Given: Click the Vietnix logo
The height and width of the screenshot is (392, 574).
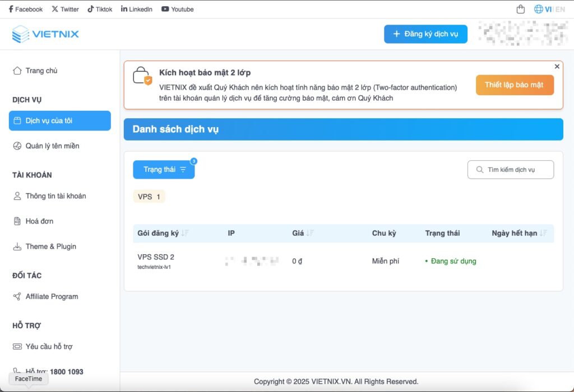Looking at the screenshot, I should [45, 34].
